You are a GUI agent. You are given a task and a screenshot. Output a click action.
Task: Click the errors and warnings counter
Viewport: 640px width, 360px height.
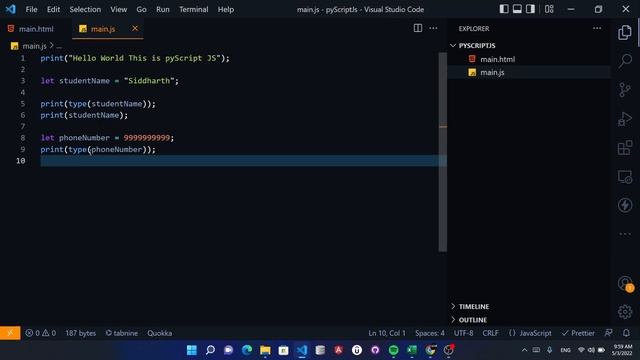(40, 333)
